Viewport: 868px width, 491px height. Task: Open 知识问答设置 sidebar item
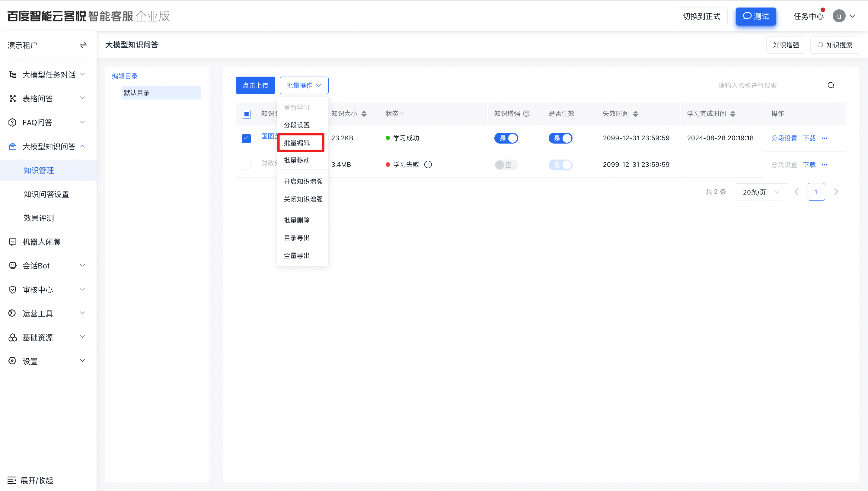[x=46, y=194]
